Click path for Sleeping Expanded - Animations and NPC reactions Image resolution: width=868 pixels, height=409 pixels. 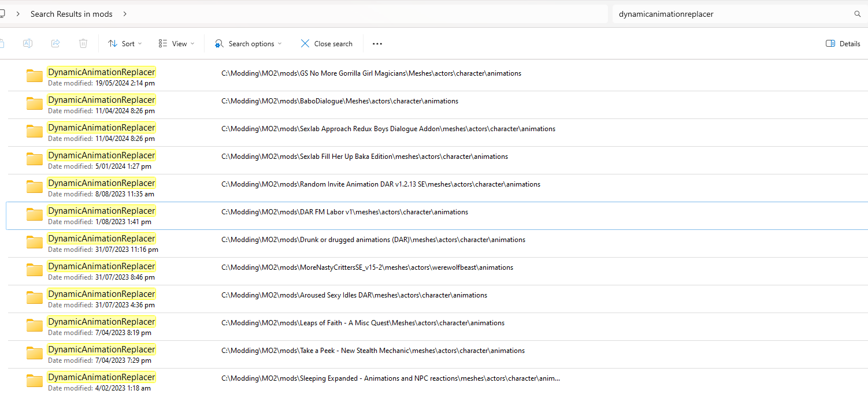click(391, 378)
